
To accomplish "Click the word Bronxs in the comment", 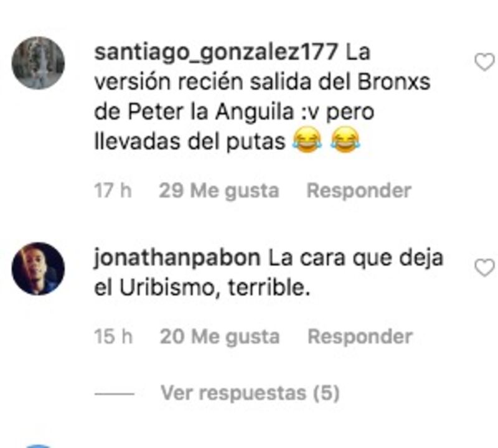I will coord(394,82).
